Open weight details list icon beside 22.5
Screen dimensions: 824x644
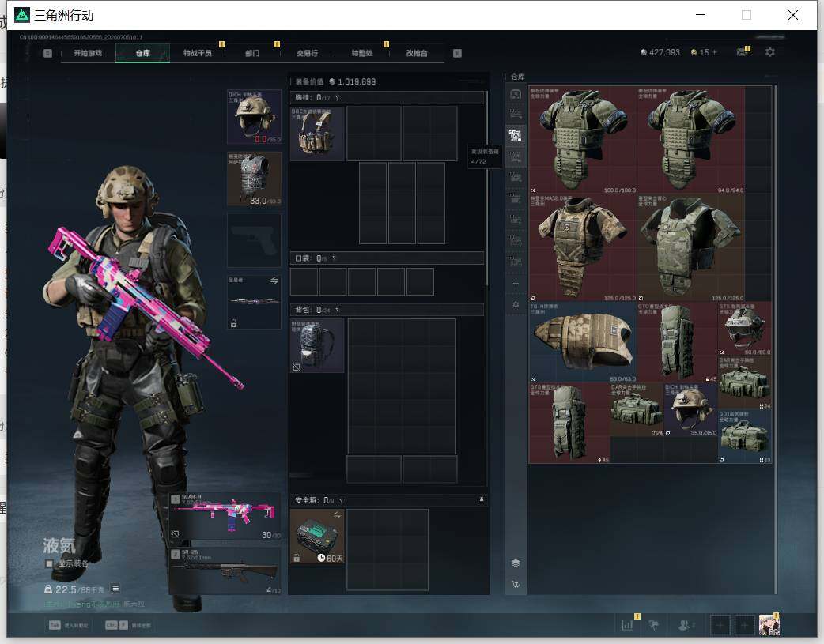click(x=115, y=589)
